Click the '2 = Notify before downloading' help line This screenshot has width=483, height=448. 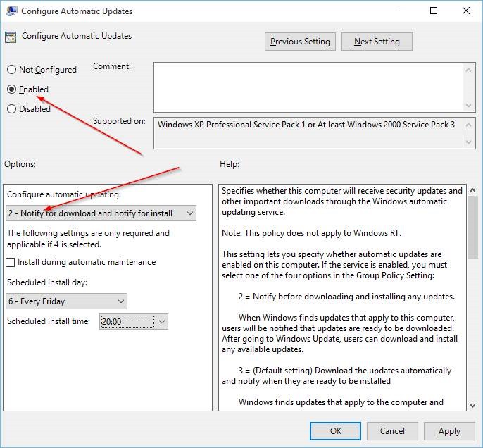346,297
